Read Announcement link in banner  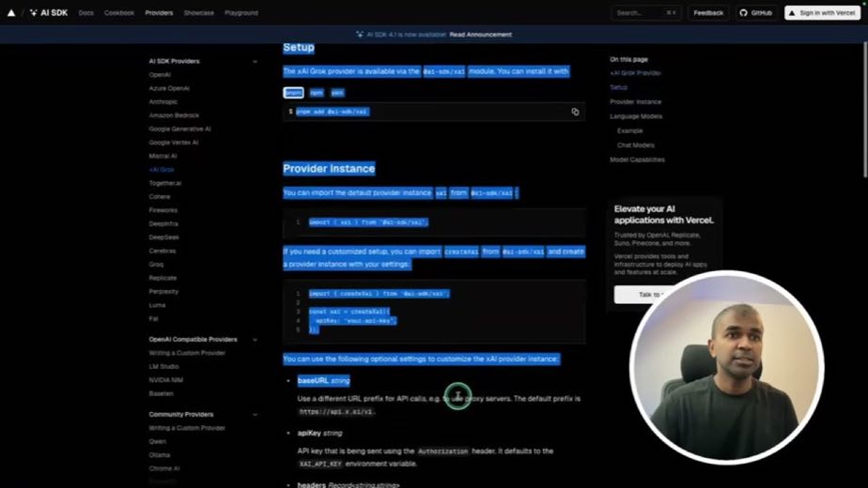point(481,35)
